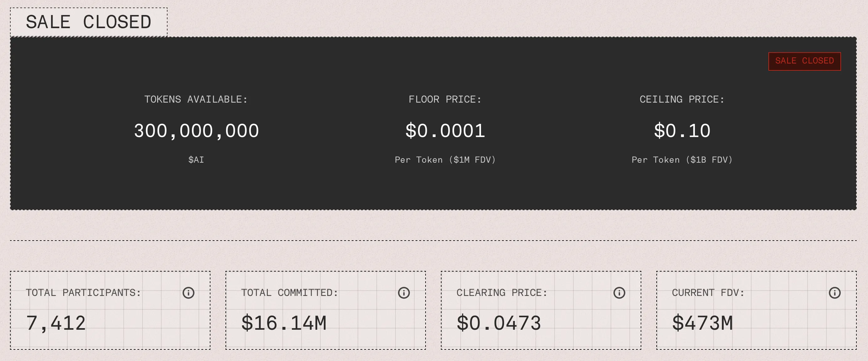The image size is (868, 361).
Task: Click the $0.10 ceiling price value
Action: pyautogui.click(x=682, y=131)
